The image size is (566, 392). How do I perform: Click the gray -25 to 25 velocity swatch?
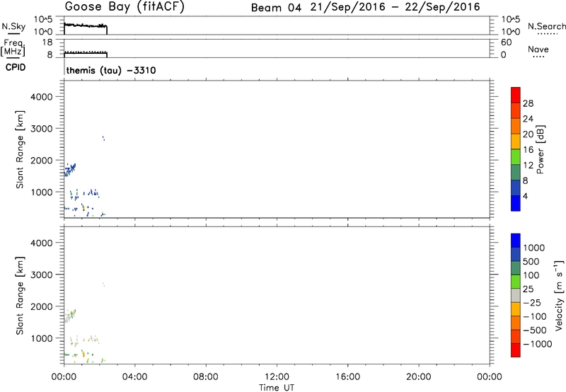coord(516,296)
